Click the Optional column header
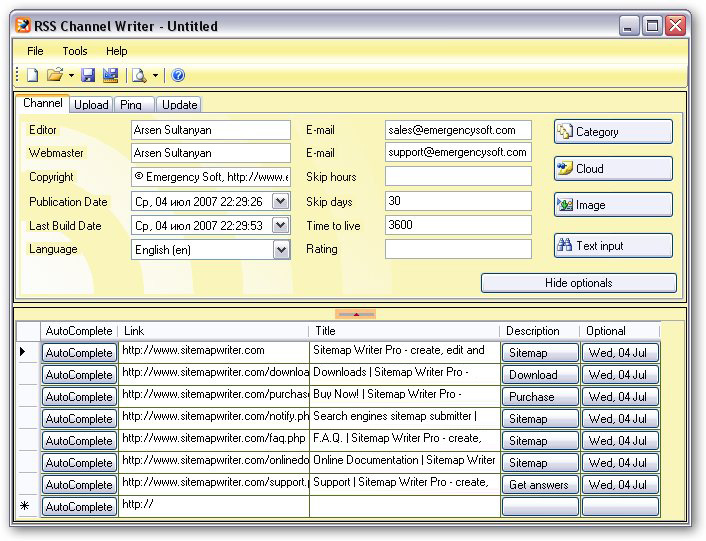706x541 pixels. (620, 331)
